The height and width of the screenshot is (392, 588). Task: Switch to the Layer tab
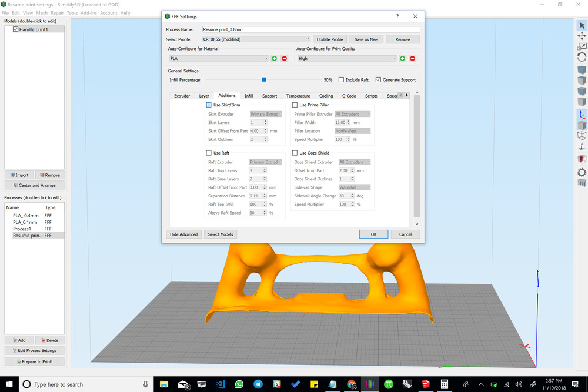tap(204, 96)
